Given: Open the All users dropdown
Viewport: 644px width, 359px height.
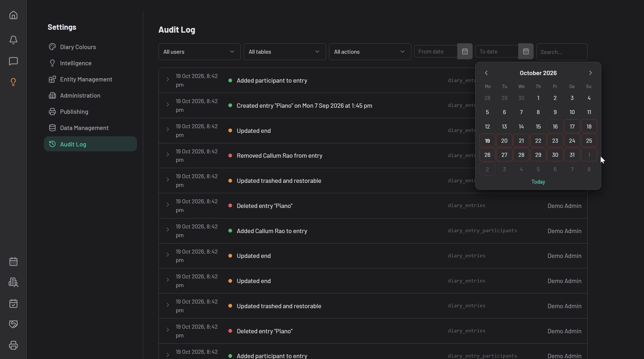Looking at the screenshot, I should click(x=199, y=52).
